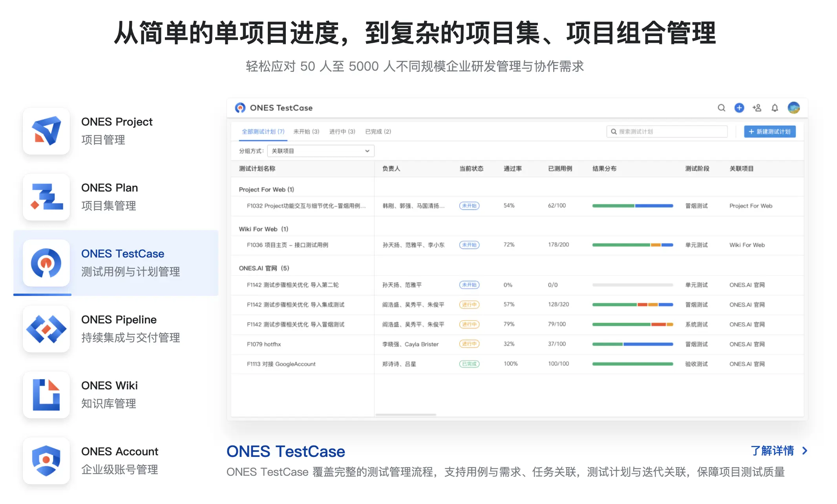The height and width of the screenshot is (504, 837).
Task: Click the ONES Pipeline icon
Action: coord(46,329)
